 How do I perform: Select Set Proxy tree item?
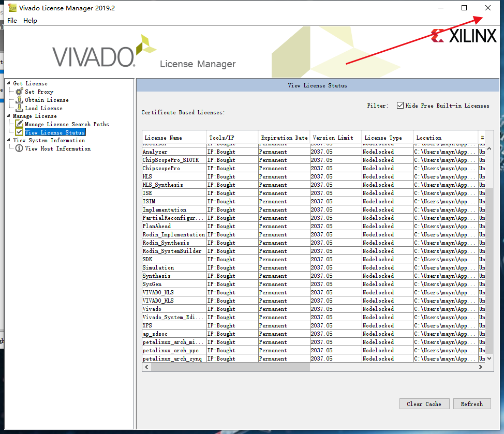click(39, 92)
